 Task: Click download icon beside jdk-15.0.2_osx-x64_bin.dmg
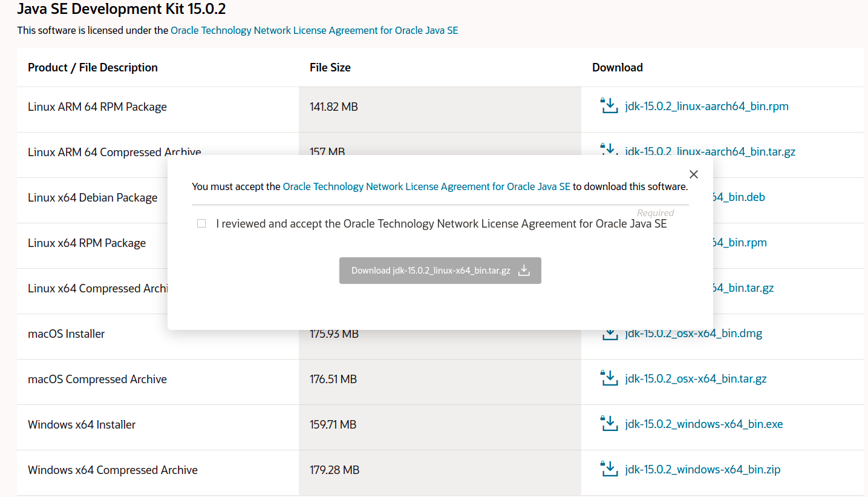(x=610, y=335)
